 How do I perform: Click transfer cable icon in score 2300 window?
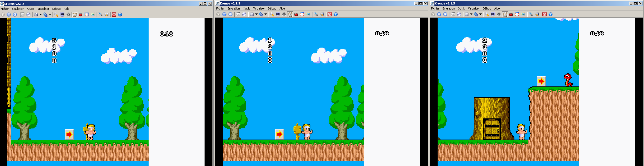click(x=531, y=14)
